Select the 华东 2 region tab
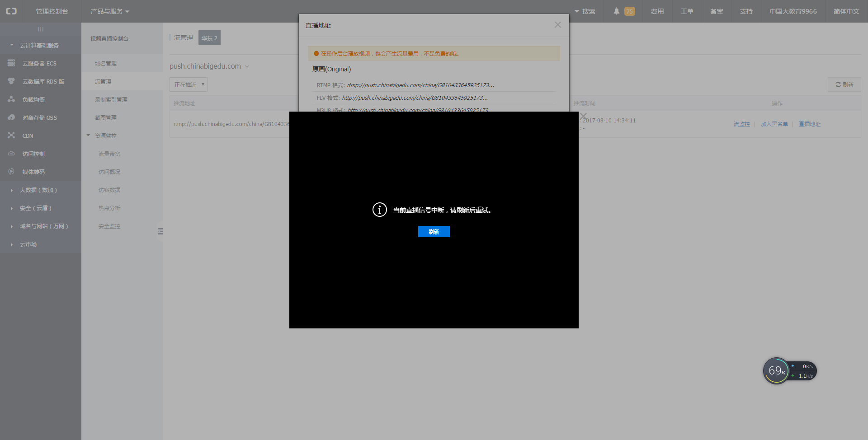Screen dimensions: 868x440 point(209,38)
